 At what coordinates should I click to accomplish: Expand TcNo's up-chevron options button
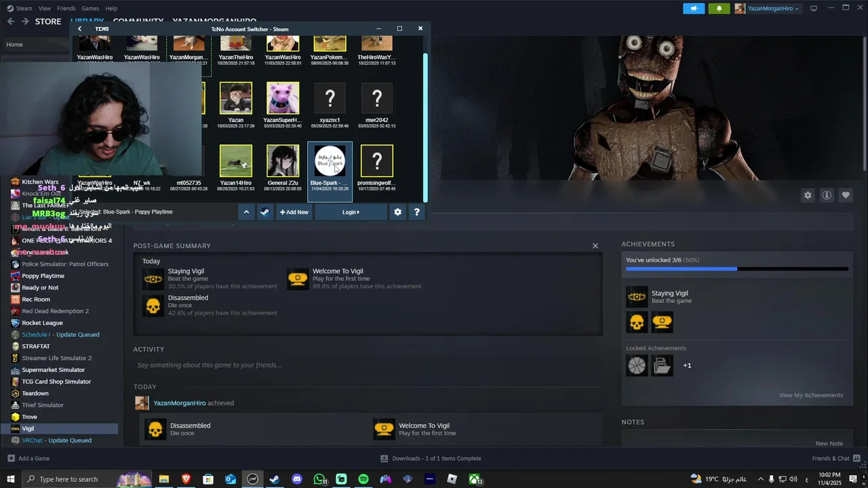click(x=246, y=212)
